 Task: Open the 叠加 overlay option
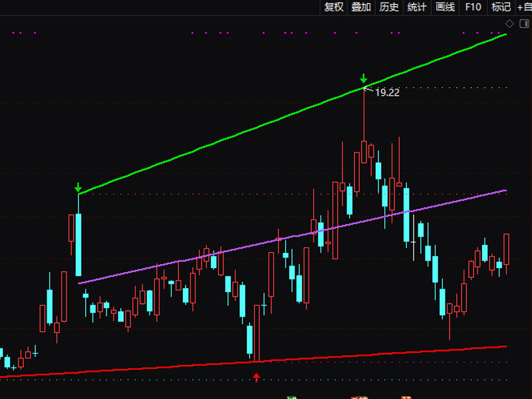click(361, 7)
